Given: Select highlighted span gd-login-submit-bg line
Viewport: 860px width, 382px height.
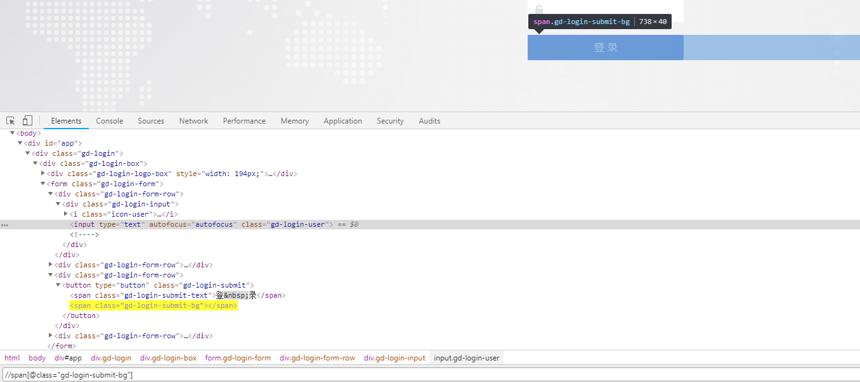Looking at the screenshot, I should pos(154,306).
